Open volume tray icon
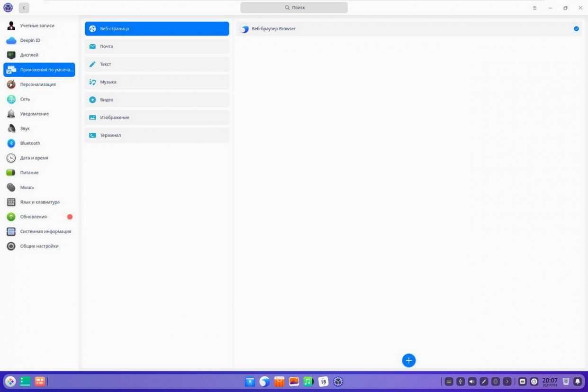588x392 pixels. point(472,382)
